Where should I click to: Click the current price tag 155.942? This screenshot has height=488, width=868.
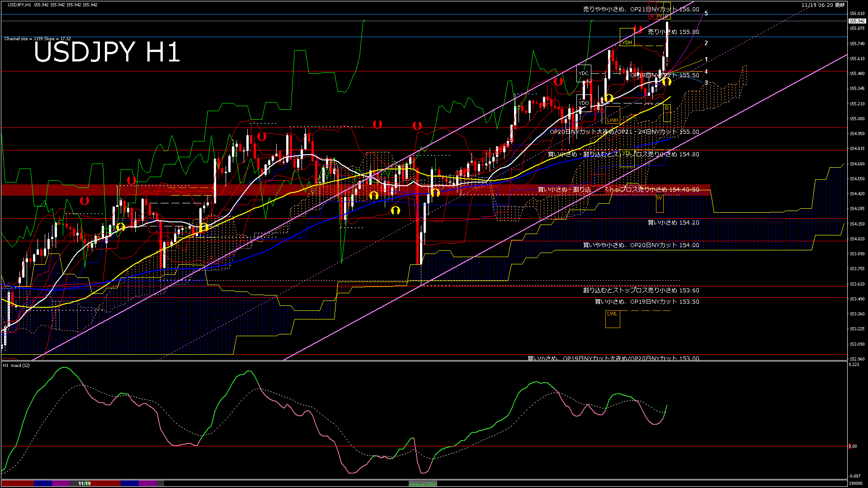(857, 21)
